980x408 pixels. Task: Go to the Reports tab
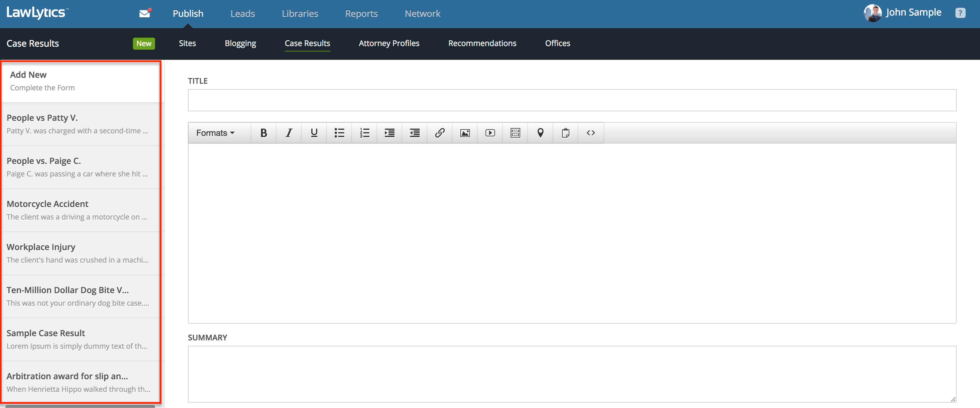coord(361,14)
